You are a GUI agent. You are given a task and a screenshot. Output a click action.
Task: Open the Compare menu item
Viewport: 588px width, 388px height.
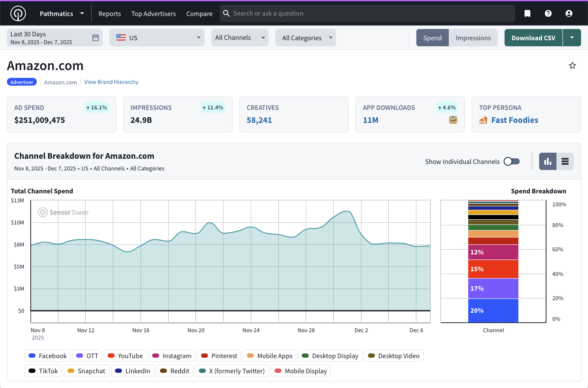199,14
